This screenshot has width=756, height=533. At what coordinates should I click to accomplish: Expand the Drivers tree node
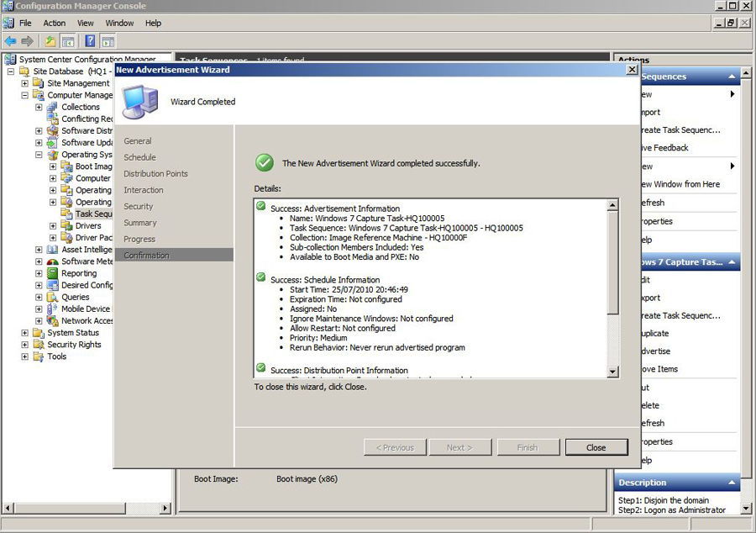(x=53, y=226)
